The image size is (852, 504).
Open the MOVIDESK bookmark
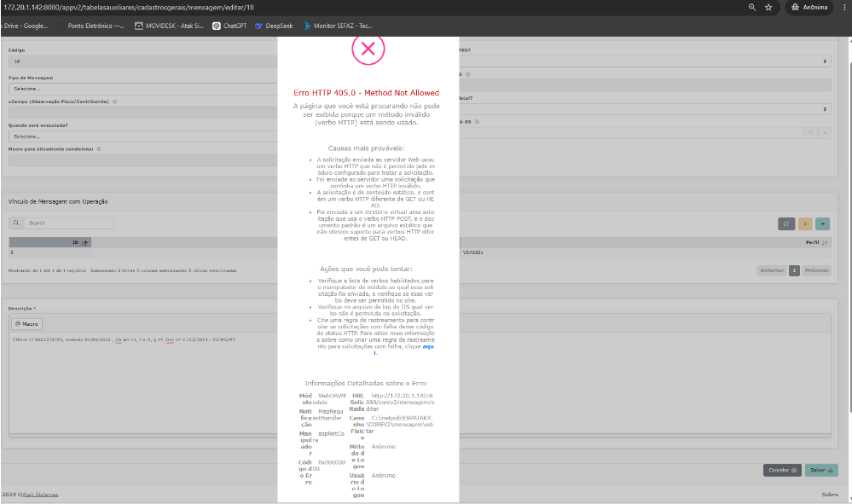click(169, 26)
